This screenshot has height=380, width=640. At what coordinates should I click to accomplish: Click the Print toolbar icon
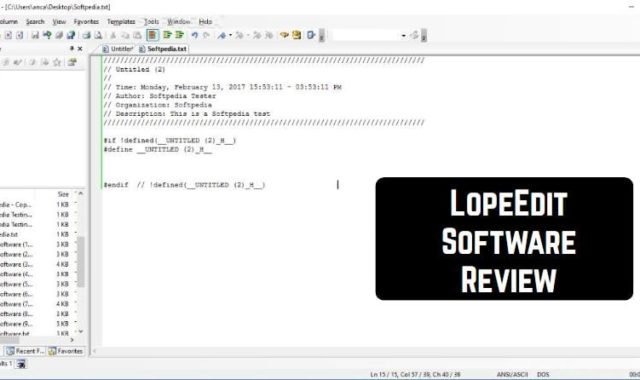tap(87, 36)
